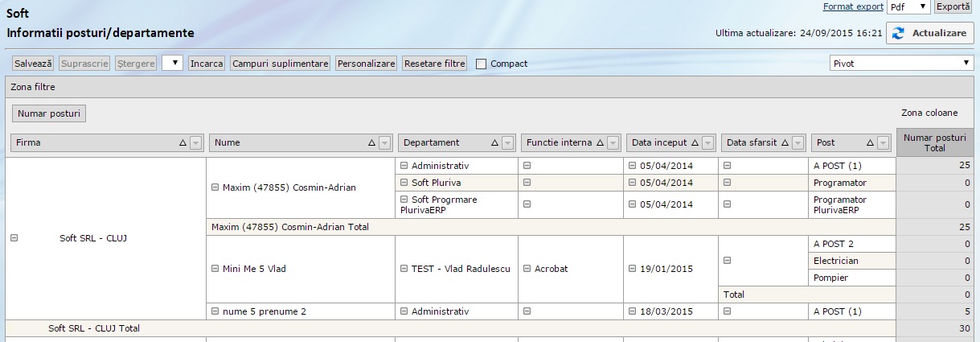Open the saved layouts dropdown beside Ștergere
The image size is (980, 342).
click(173, 63)
